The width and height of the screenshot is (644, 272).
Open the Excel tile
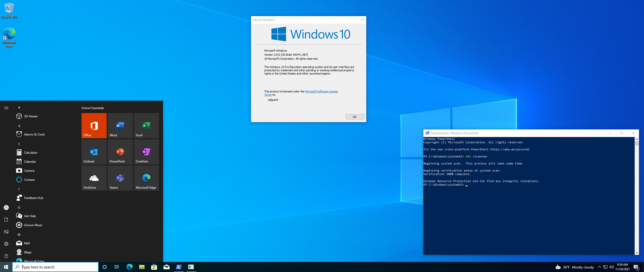pos(146,125)
